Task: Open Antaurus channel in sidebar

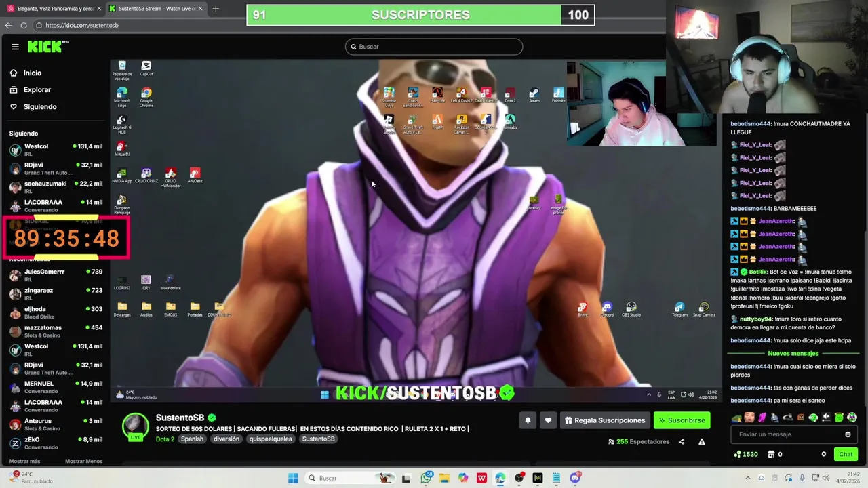Action: (x=56, y=424)
